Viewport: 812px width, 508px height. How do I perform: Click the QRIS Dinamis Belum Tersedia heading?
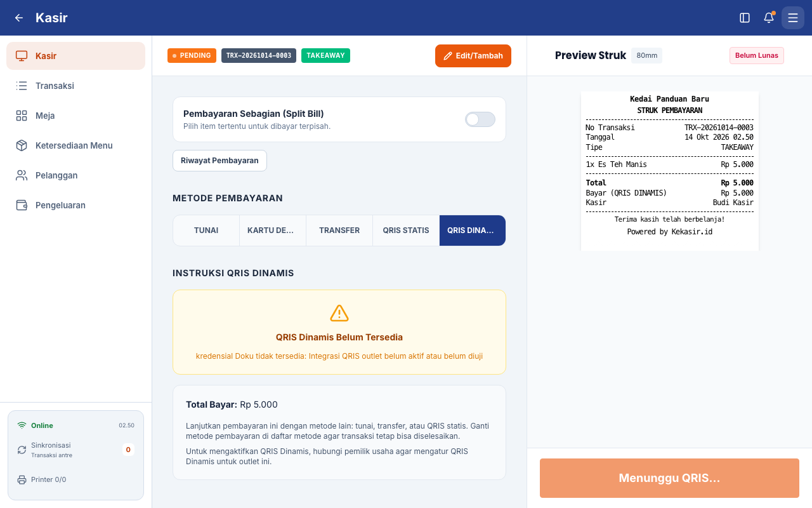[339, 337]
